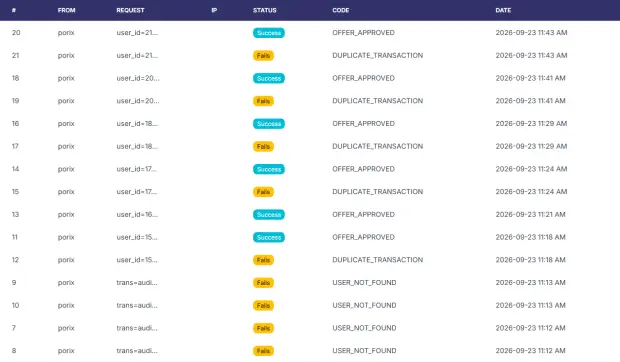Click the Success badge in row 16
This screenshot has height=362, width=620.
pos(269,124)
